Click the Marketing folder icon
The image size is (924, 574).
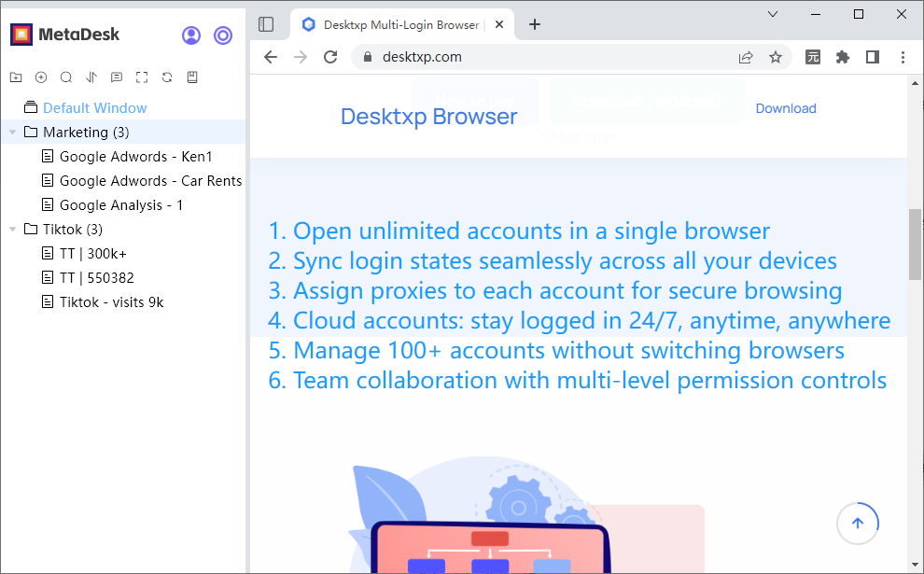tap(31, 132)
